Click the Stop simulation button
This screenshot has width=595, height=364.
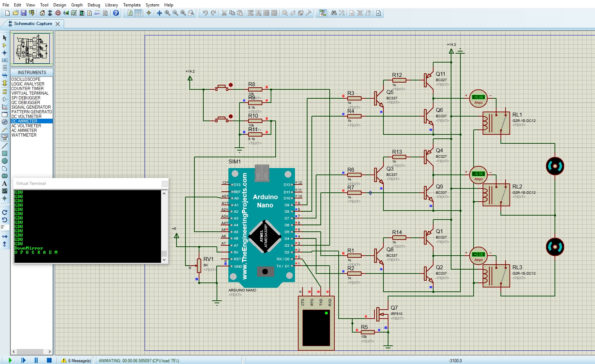(x=49, y=360)
